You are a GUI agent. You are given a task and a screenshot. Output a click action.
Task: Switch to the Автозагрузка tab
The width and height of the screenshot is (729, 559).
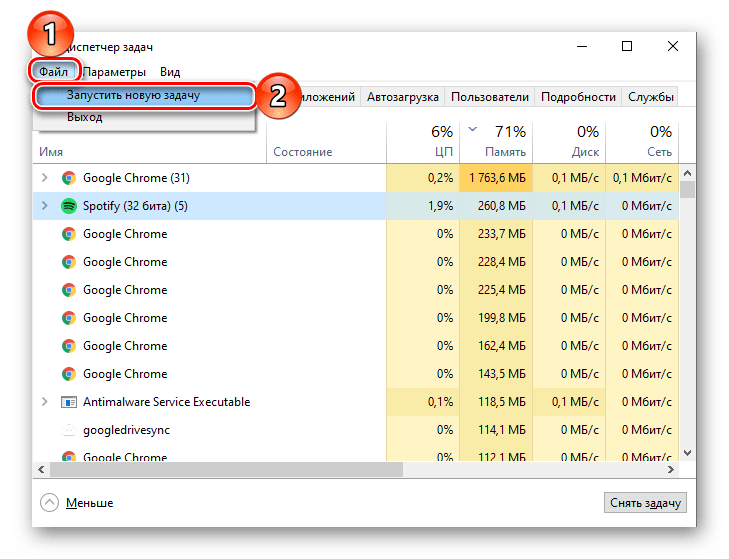403,97
